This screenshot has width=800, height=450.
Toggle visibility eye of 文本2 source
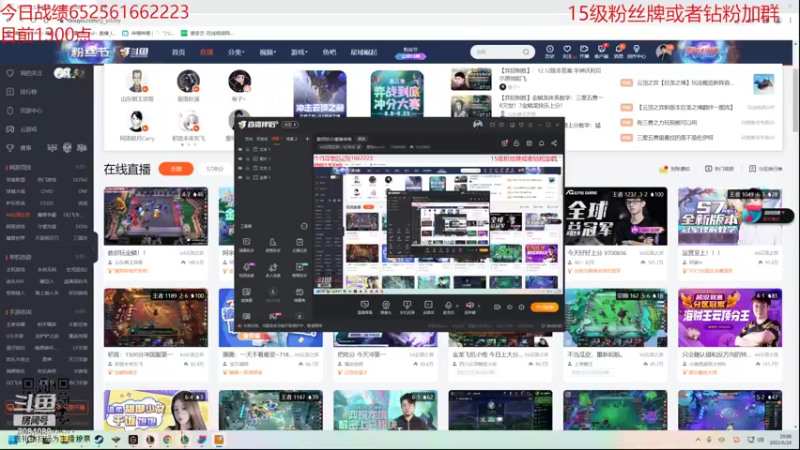coord(240,168)
